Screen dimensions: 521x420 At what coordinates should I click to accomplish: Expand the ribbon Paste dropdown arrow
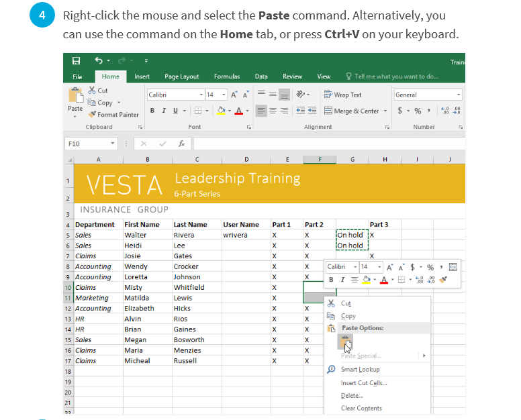tap(75, 117)
